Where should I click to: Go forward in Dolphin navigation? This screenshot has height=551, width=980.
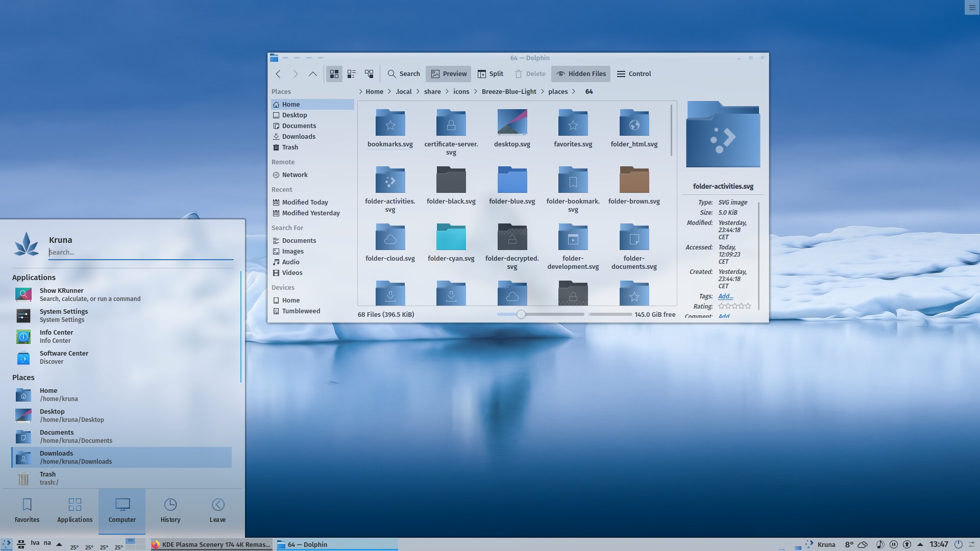pos(296,74)
